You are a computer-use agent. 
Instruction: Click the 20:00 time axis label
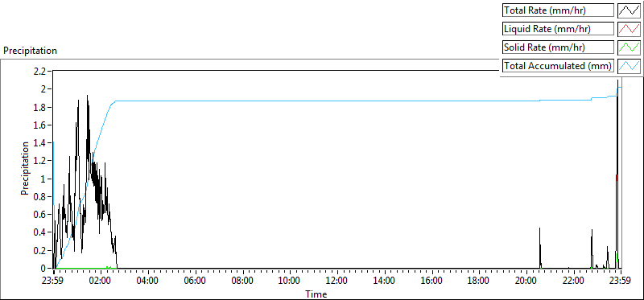pos(526,282)
